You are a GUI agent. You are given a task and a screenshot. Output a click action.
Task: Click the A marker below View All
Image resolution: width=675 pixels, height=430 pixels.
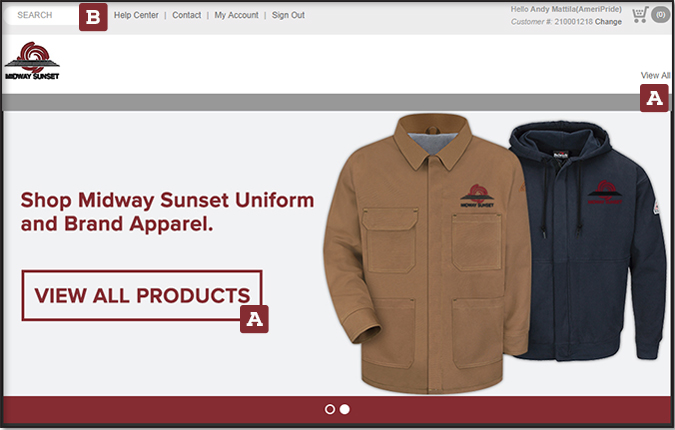coord(654,98)
